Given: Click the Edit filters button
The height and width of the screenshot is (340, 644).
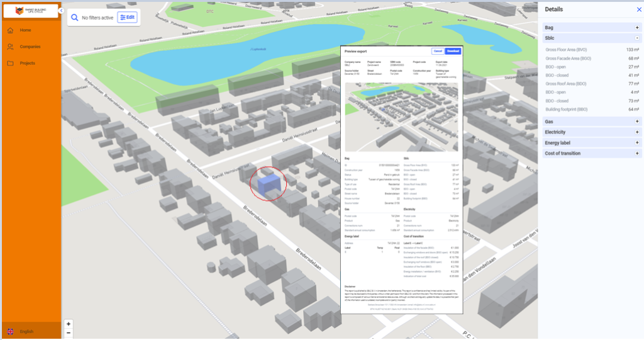Looking at the screenshot, I should pyautogui.click(x=127, y=17).
